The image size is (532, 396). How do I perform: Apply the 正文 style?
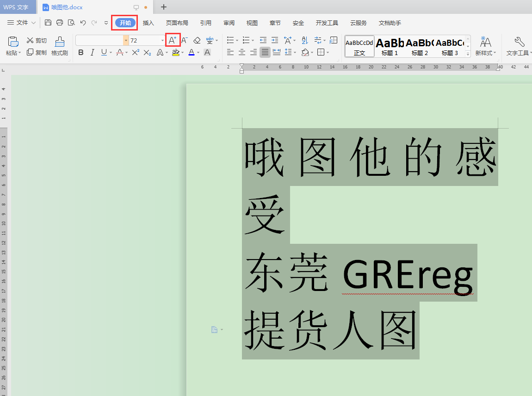tap(359, 46)
